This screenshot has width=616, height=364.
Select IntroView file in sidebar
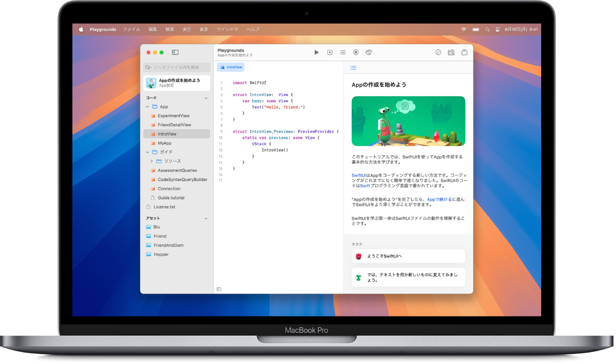click(x=177, y=134)
